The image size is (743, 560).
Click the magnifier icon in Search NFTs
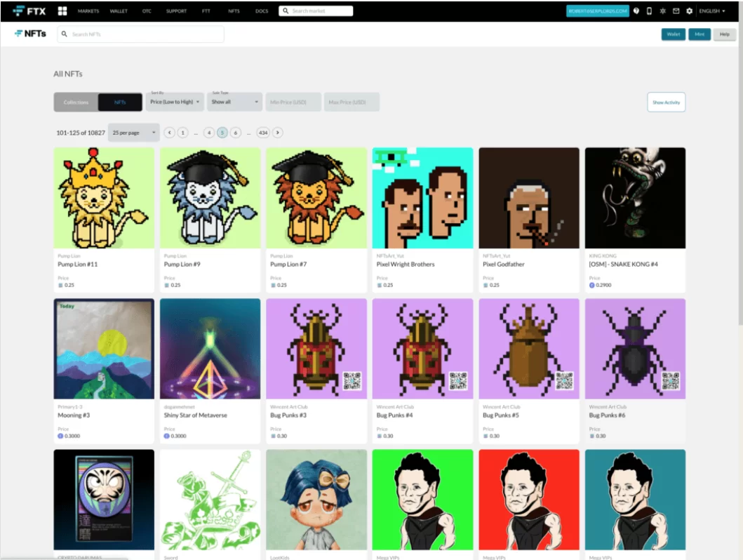click(65, 34)
